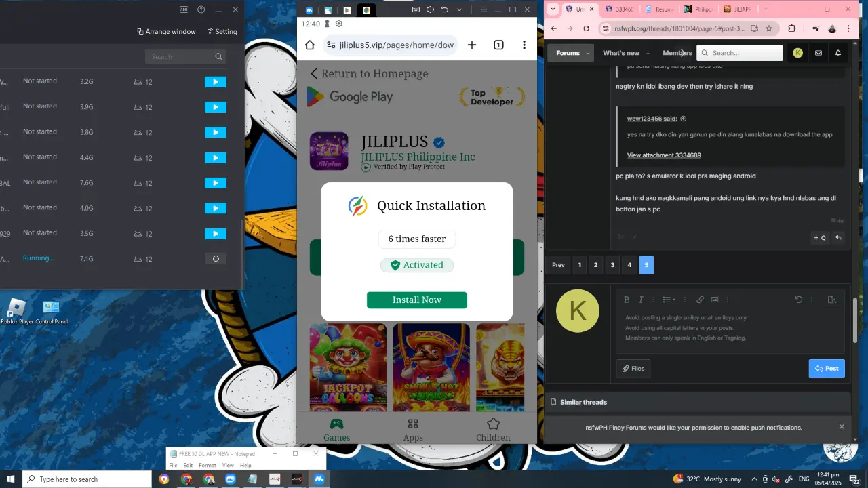Expand the Chrome tab search chevron
This screenshot has height=488, width=868.
click(553, 9)
